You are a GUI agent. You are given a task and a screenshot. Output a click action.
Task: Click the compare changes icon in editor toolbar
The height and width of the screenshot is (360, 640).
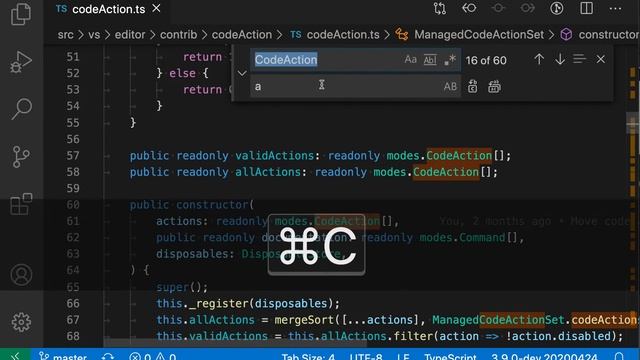point(440,9)
